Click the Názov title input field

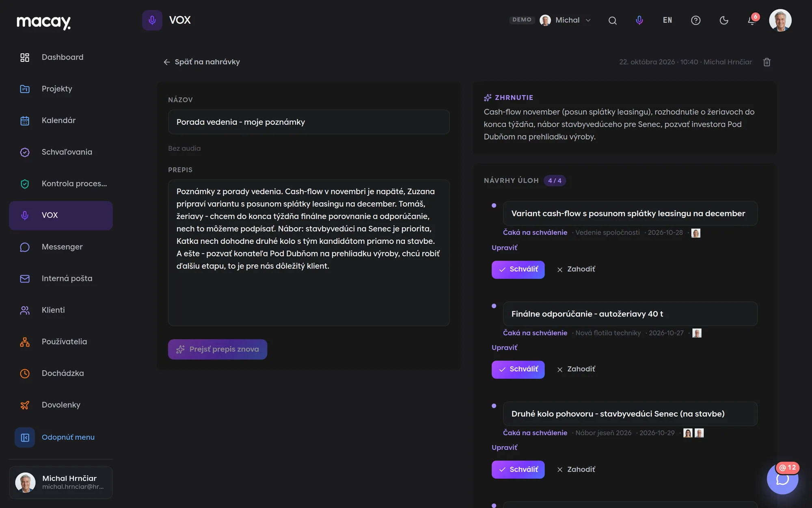tap(309, 122)
